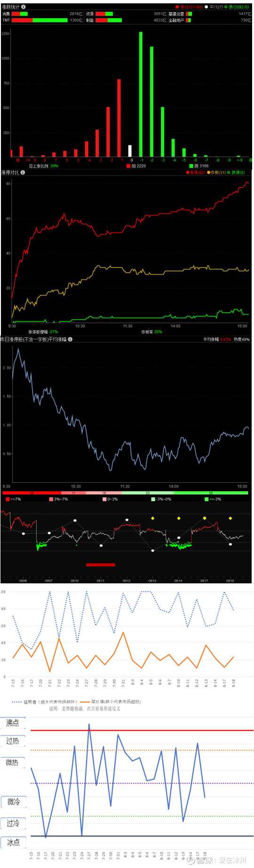This screenshot has height=868, width=254.
Task: Click the 沸点 temperature label
Action: coord(13,723)
